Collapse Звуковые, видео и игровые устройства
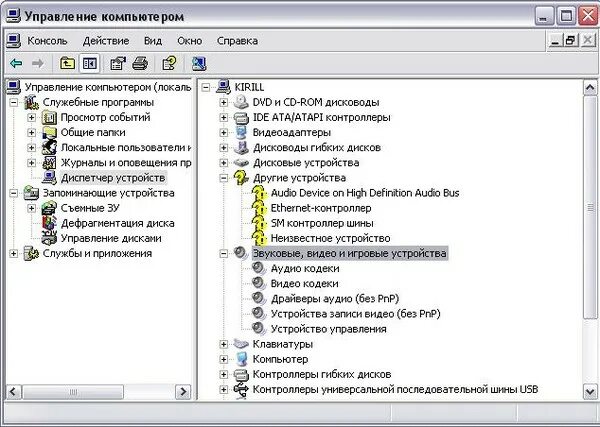 coord(224,254)
